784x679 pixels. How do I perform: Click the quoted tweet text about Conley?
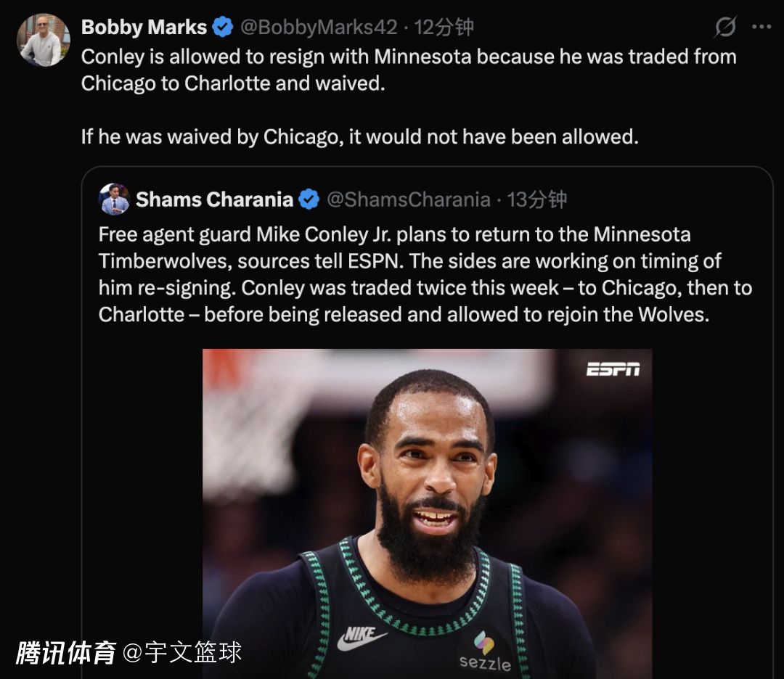pos(425,274)
